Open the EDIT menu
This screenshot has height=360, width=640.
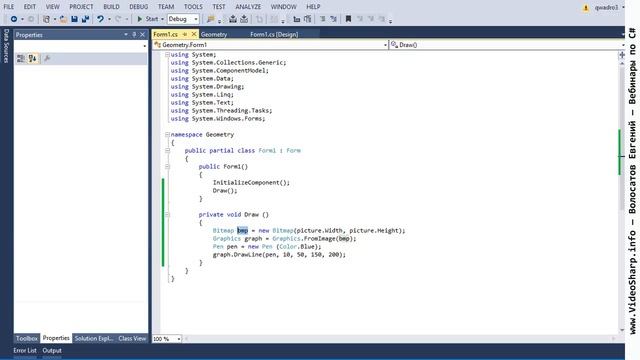point(30,7)
